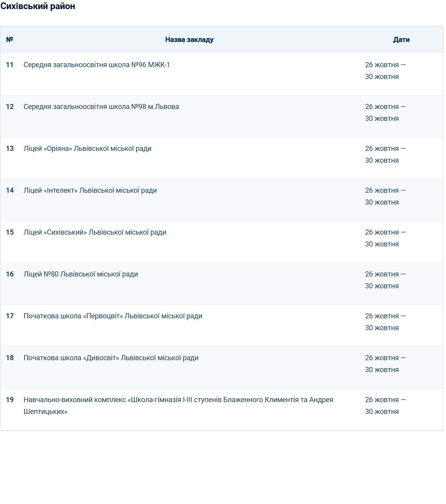This screenshot has height=504, width=446.
Task: Click 'Початкова школа «Дивосвіт»' entry
Action: (x=111, y=358)
